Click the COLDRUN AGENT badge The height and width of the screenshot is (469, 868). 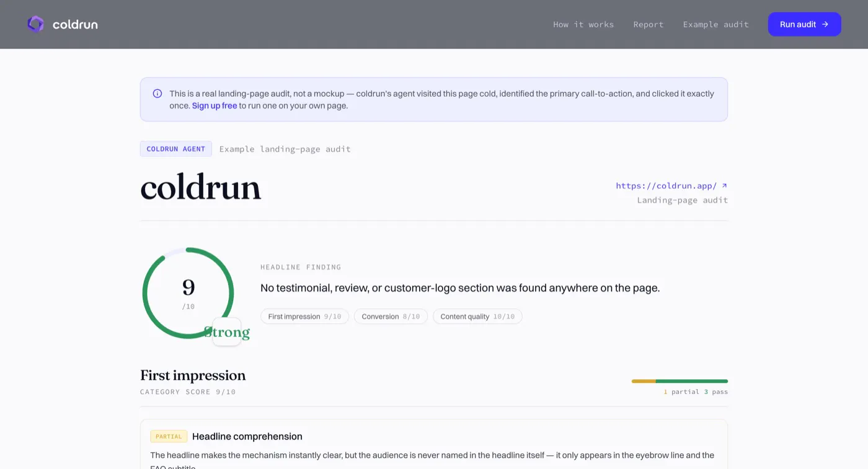coord(176,149)
